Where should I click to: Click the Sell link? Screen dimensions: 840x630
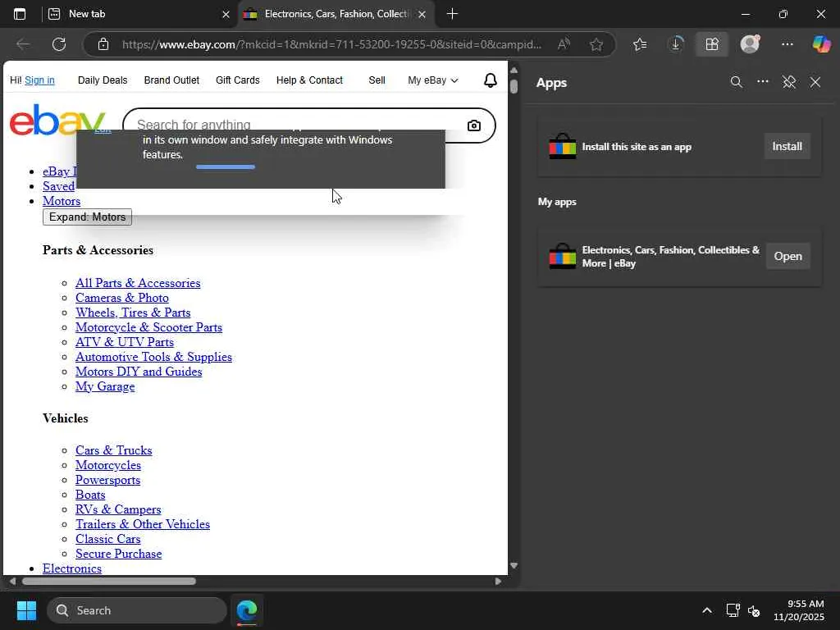377,80
